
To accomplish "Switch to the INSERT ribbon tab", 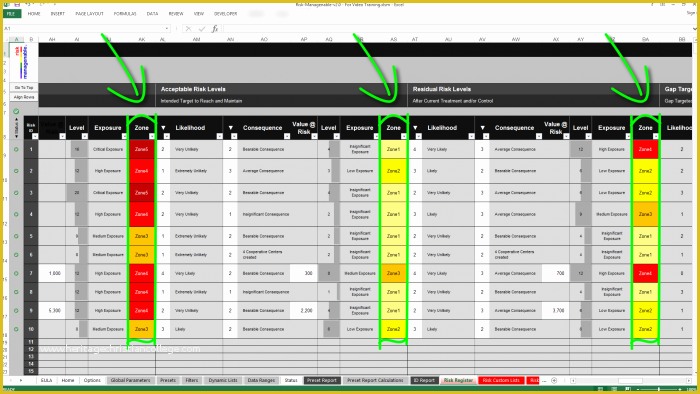I will point(58,14).
